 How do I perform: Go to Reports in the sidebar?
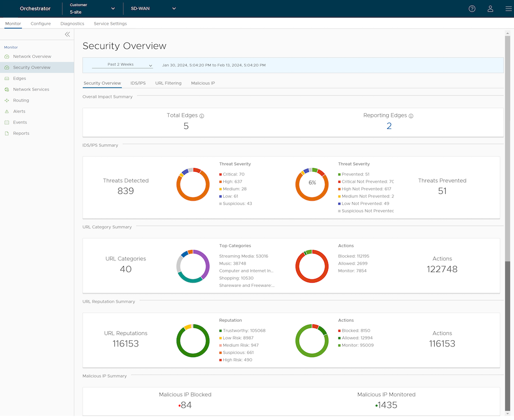[x=21, y=134]
